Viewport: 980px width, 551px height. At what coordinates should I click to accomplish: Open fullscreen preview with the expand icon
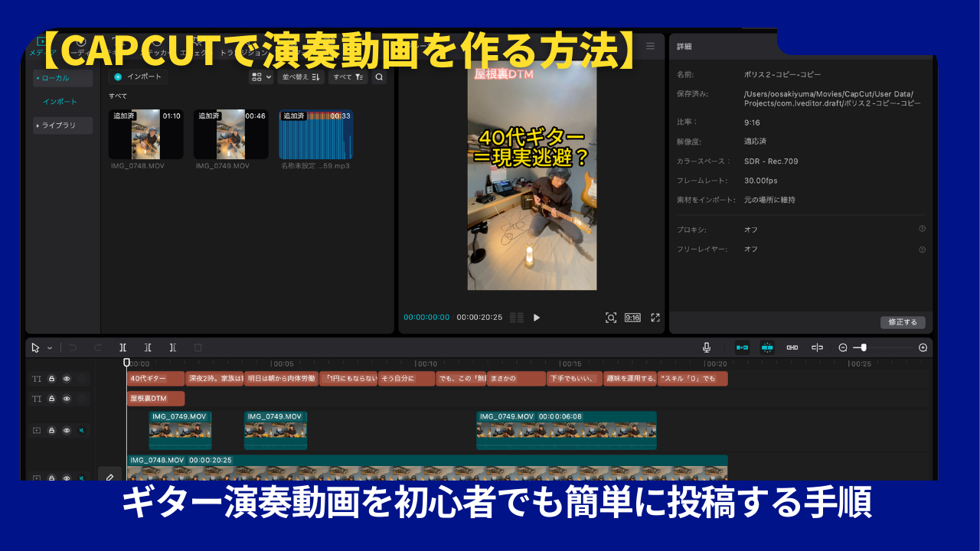655,318
